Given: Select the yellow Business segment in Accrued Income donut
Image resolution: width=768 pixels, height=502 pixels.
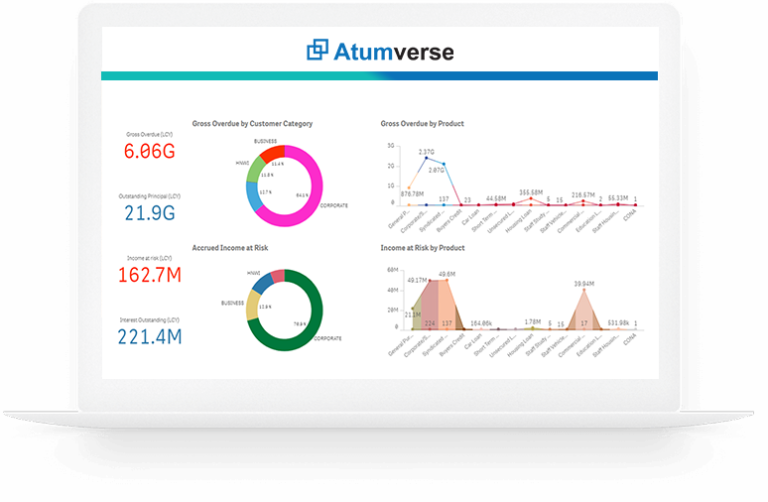Looking at the screenshot, I should click(x=254, y=305).
